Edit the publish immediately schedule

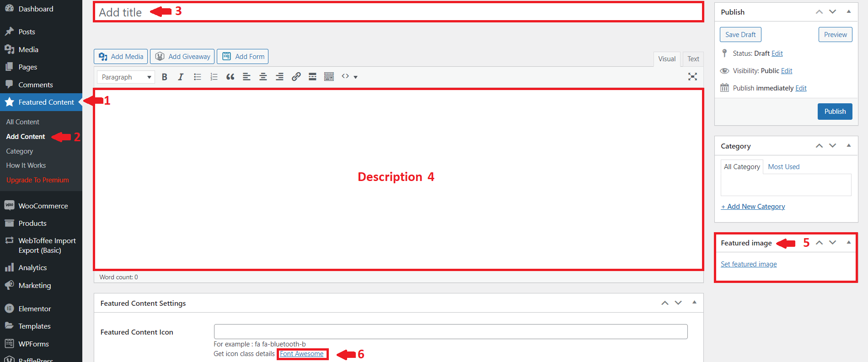click(801, 88)
